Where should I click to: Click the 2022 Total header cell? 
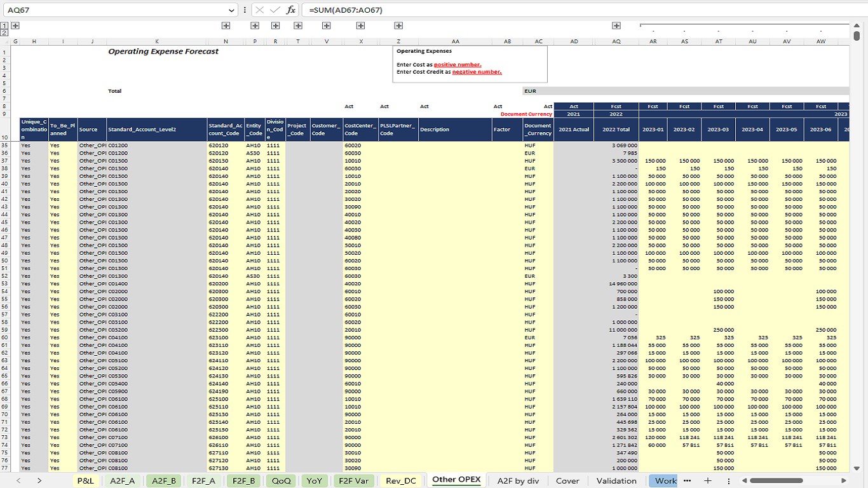616,130
